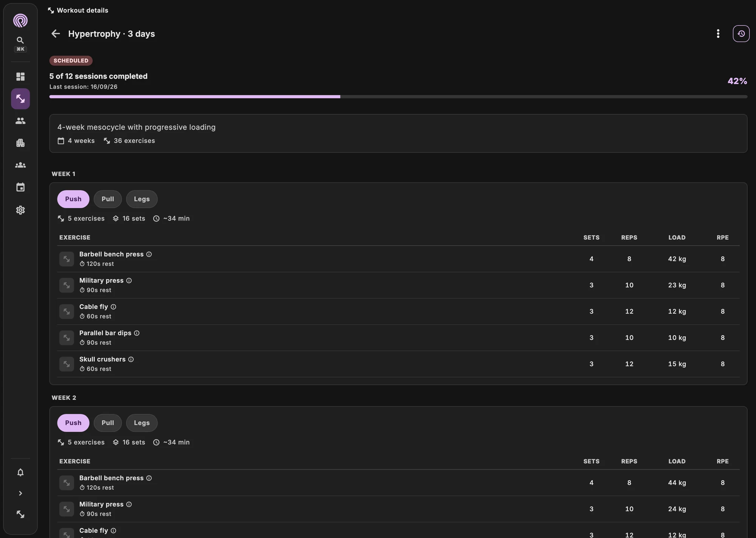Show info for Week 1 Cable fly
Viewport: 756px width, 538px height.
113,307
